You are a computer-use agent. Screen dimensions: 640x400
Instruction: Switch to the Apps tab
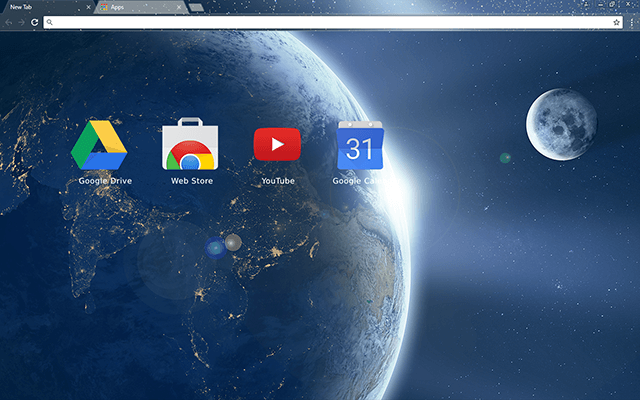point(130,7)
